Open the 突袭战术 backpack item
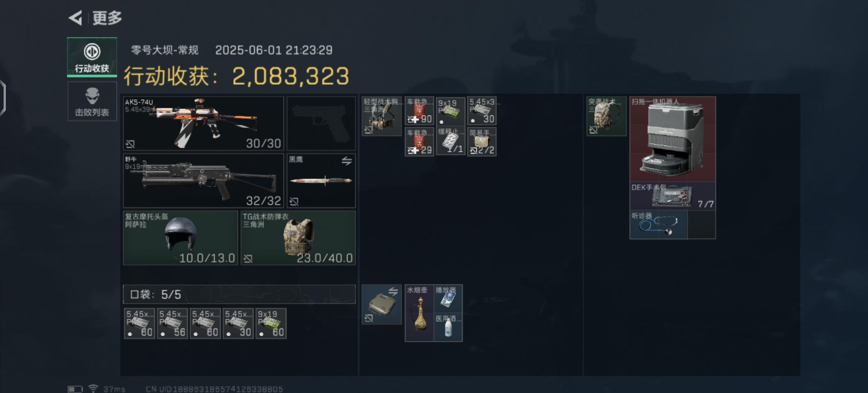 click(606, 116)
